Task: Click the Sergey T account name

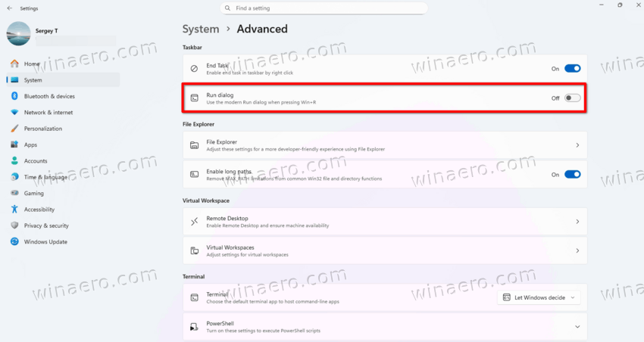Action: click(x=46, y=31)
